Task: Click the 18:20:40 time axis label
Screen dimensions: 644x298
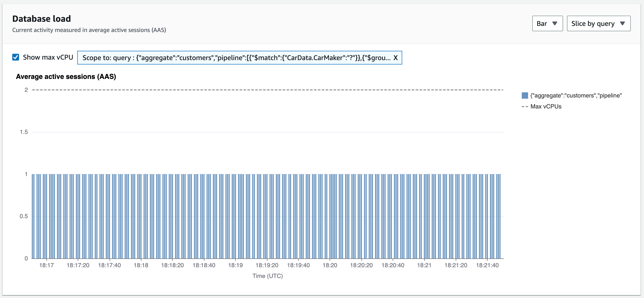Action: click(392, 265)
